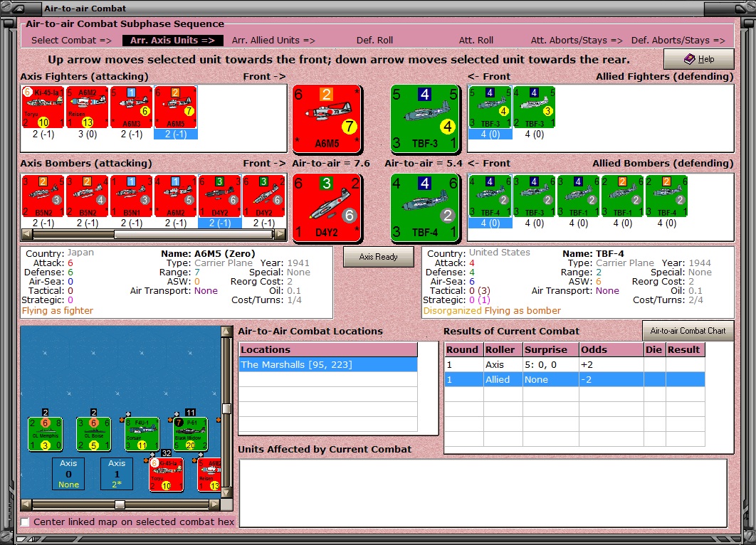Click CL Memphis ship counter on map
This screenshot has height=545, width=756.
(x=46, y=434)
